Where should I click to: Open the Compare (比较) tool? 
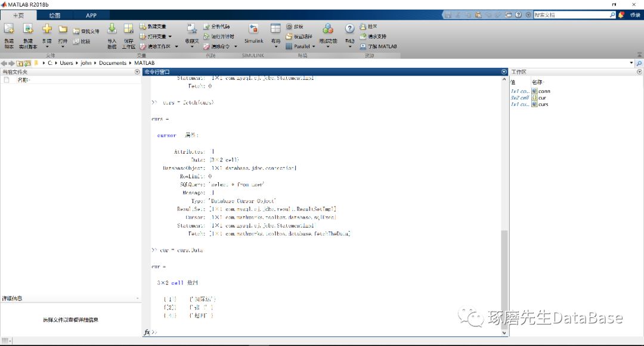[82, 42]
